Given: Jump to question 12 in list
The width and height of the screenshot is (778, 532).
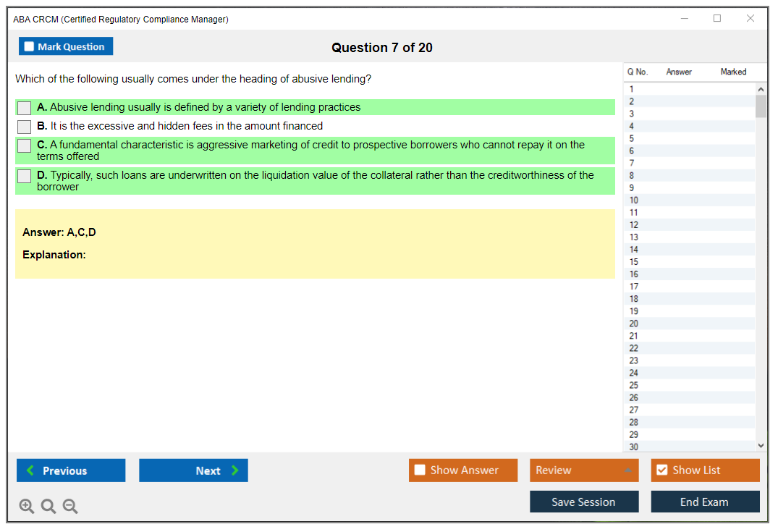Looking at the screenshot, I should point(634,225).
